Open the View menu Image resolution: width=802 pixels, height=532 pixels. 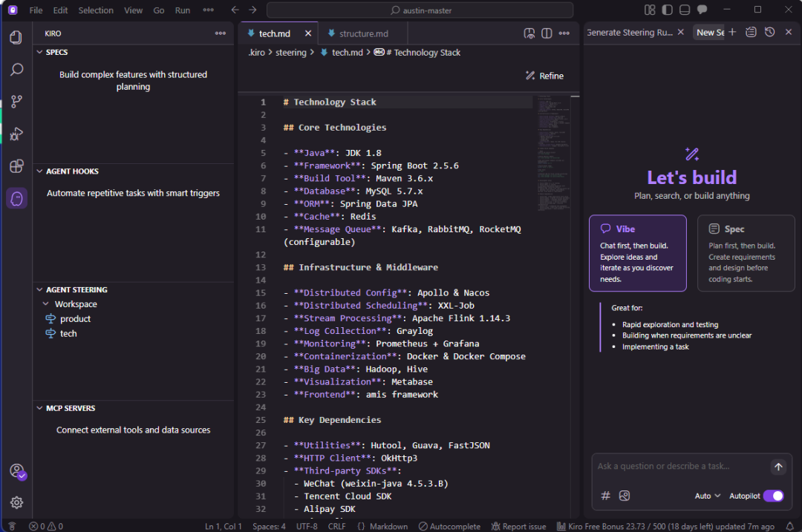tap(133, 10)
